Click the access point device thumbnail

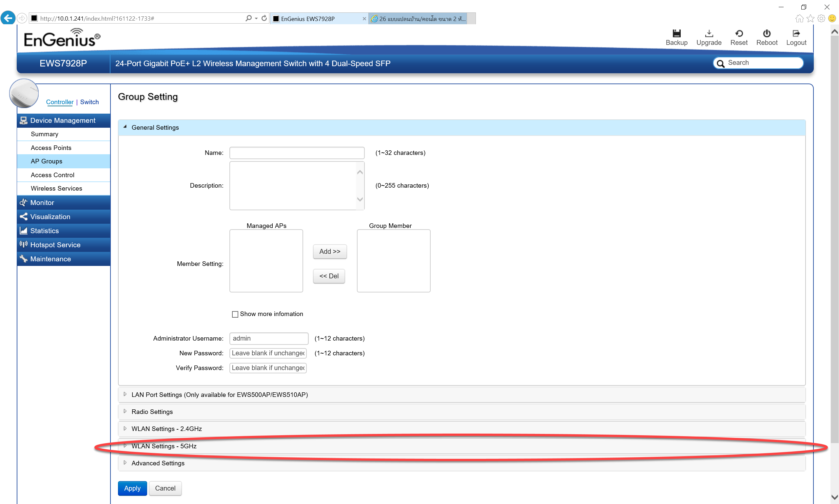point(24,93)
